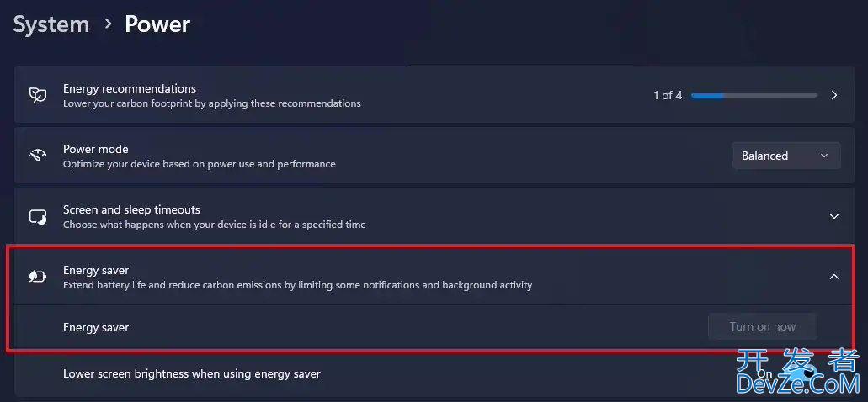Viewport: 868px width, 402px height.
Task: Click the Power mode gauge icon
Action: (38, 156)
